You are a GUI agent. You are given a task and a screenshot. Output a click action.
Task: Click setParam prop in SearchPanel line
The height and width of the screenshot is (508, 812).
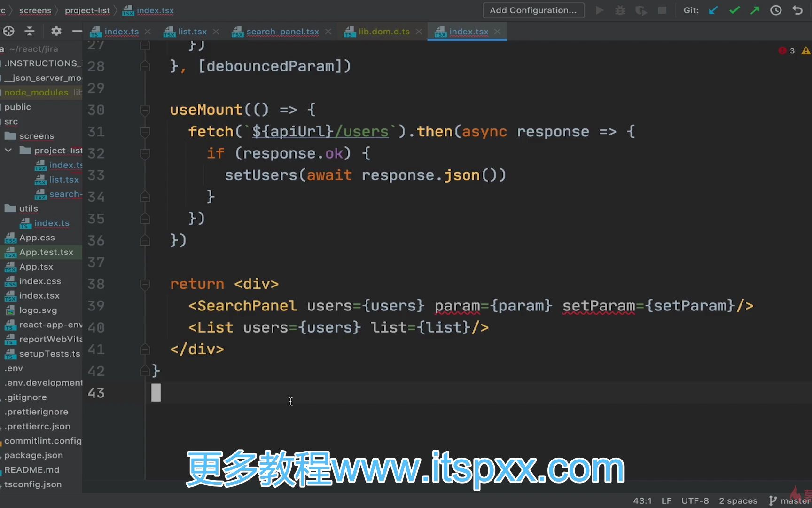click(598, 306)
